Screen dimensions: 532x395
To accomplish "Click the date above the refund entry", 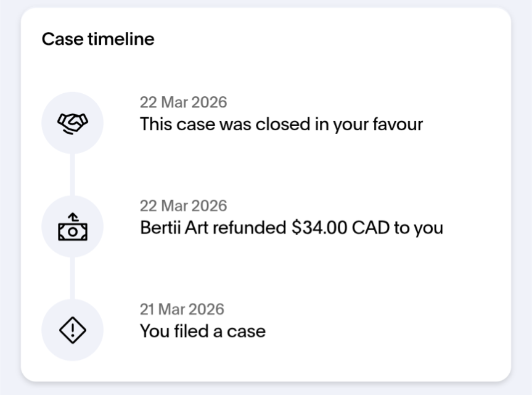I will click(x=183, y=206).
